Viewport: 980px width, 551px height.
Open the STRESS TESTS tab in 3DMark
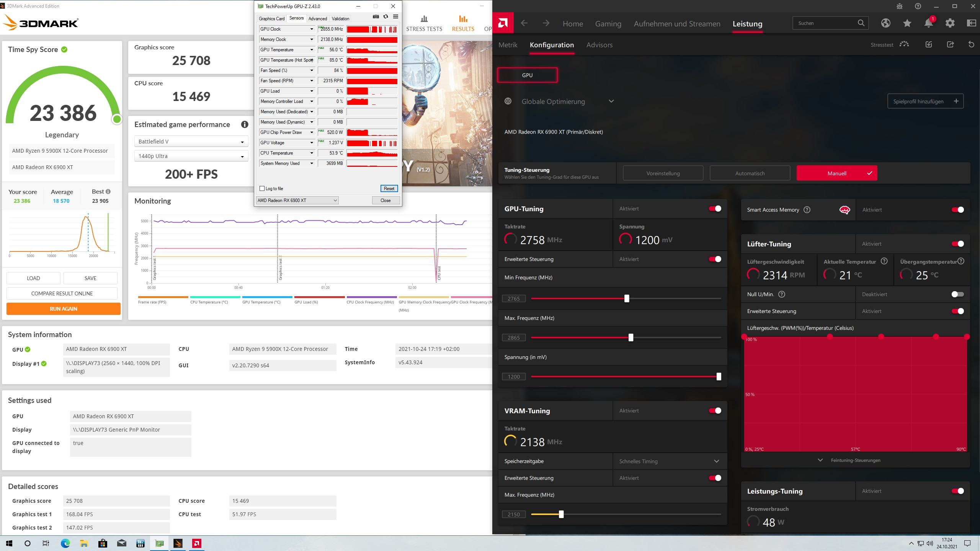coord(424,24)
